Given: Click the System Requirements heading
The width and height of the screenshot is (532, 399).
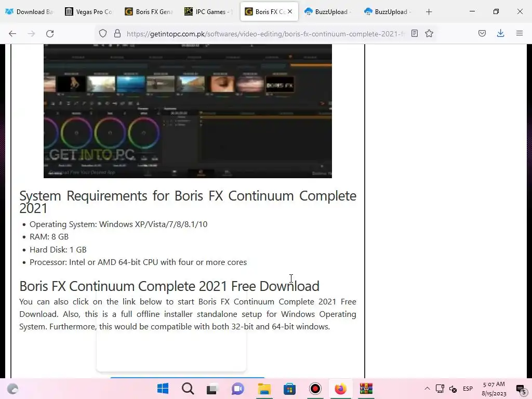Looking at the screenshot, I should (188, 202).
